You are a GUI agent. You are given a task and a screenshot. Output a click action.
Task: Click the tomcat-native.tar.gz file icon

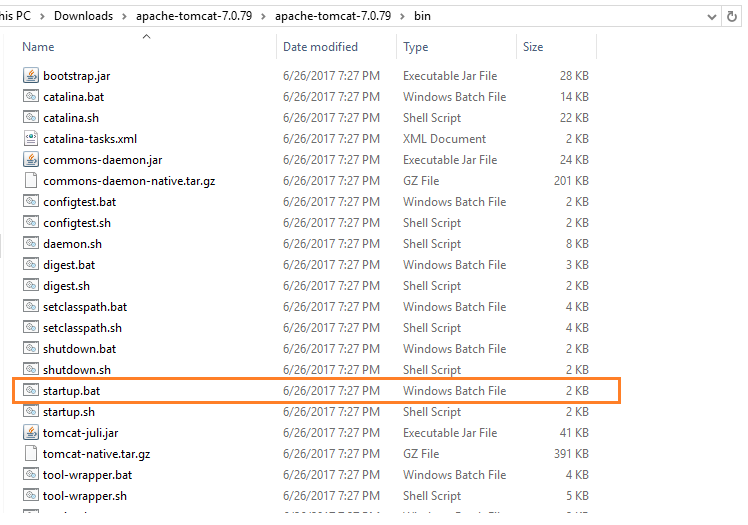tap(31, 453)
